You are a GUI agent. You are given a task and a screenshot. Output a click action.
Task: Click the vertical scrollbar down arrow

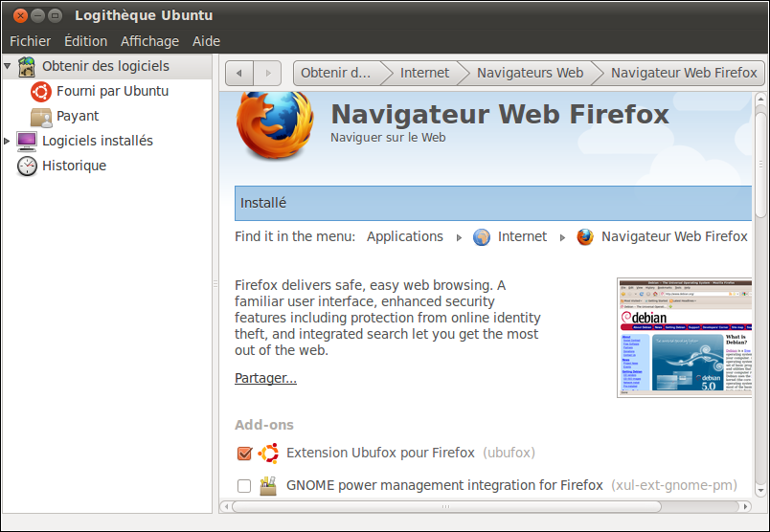pyautogui.click(x=760, y=490)
